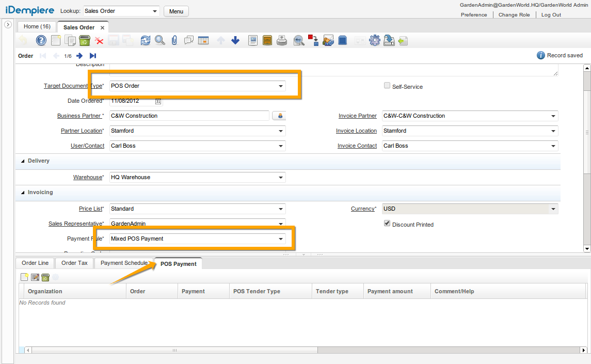The image size is (591, 364).
Task: Open the Warehouse dropdown list
Action: coord(280,178)
